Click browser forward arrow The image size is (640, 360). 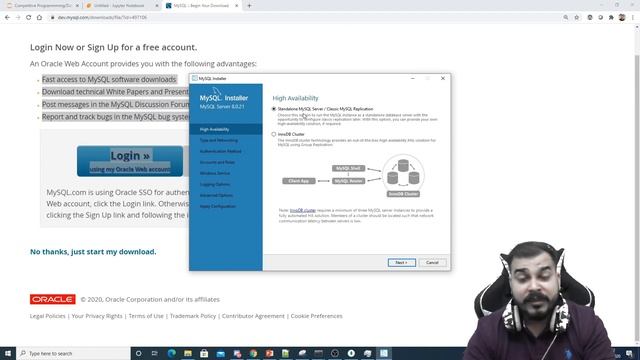click(18, 18)
